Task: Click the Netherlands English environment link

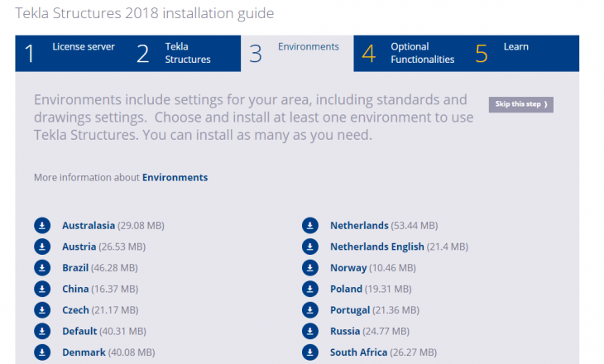Action: pyautogui.click(x=376, y=247)
